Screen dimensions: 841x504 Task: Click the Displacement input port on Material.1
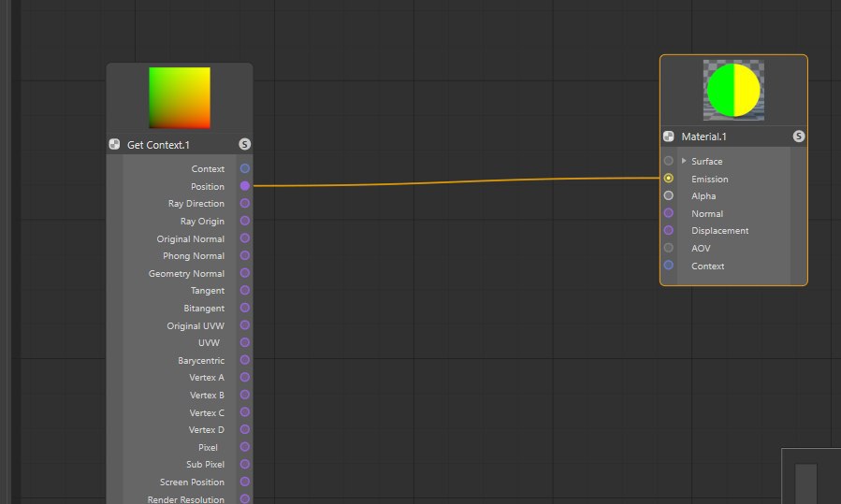click(668, 230)
